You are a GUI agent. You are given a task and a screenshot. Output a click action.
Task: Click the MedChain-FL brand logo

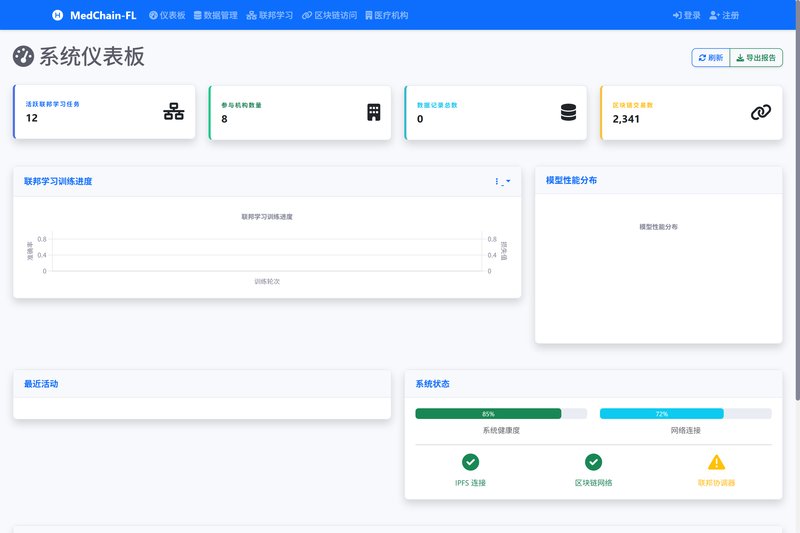[94, 15]
